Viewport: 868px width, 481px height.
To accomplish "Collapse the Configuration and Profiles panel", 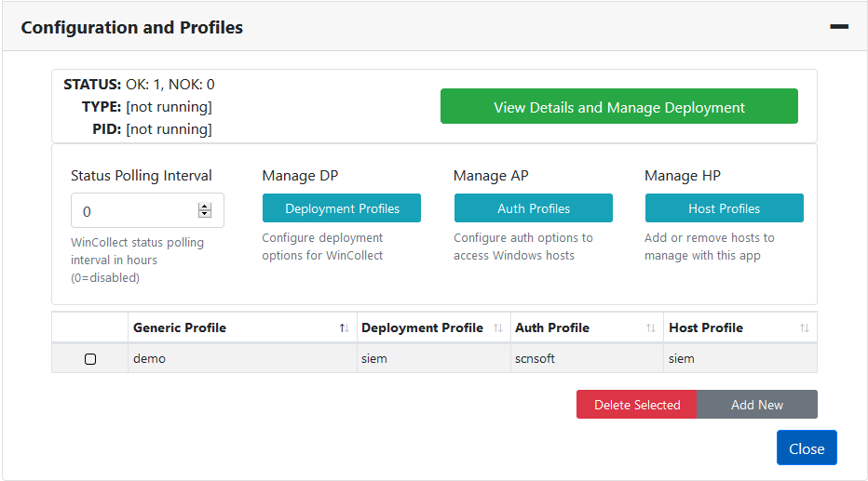I will point(838,27).
